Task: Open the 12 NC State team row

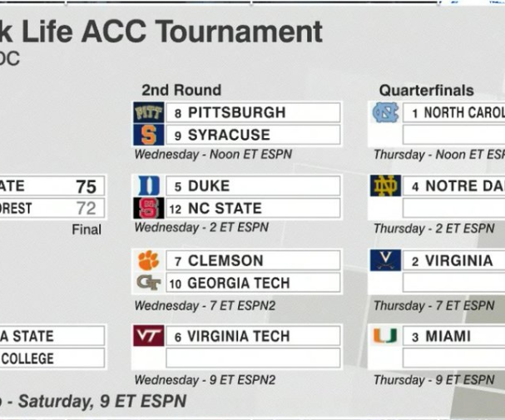Action: coord(253,208)
